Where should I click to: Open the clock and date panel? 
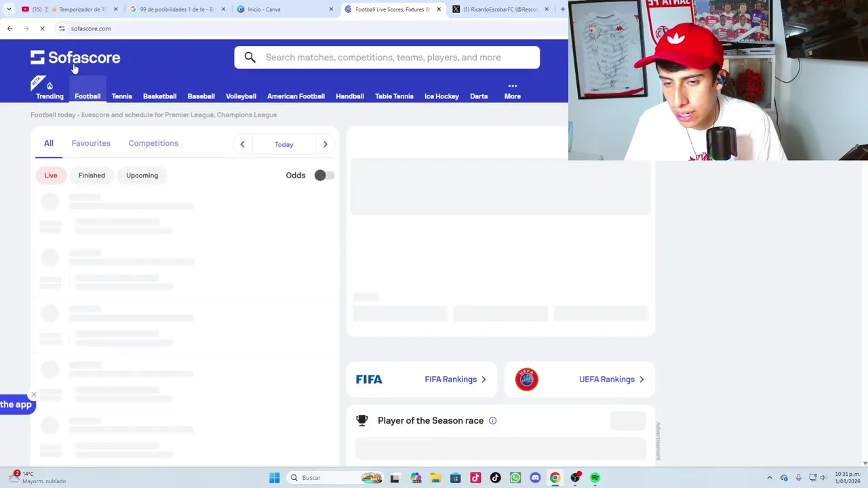[848, 478]
